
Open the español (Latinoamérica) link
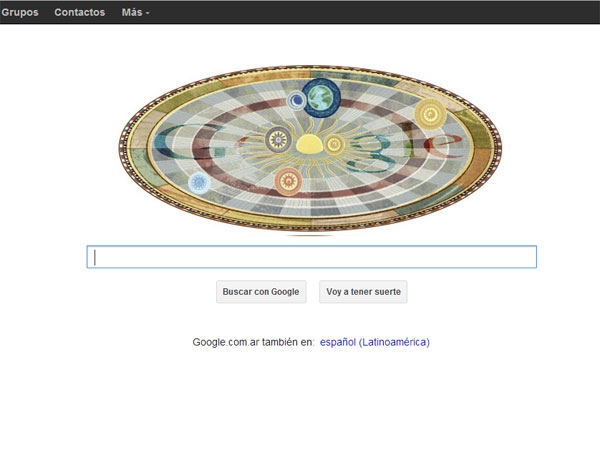pos(375,342)
